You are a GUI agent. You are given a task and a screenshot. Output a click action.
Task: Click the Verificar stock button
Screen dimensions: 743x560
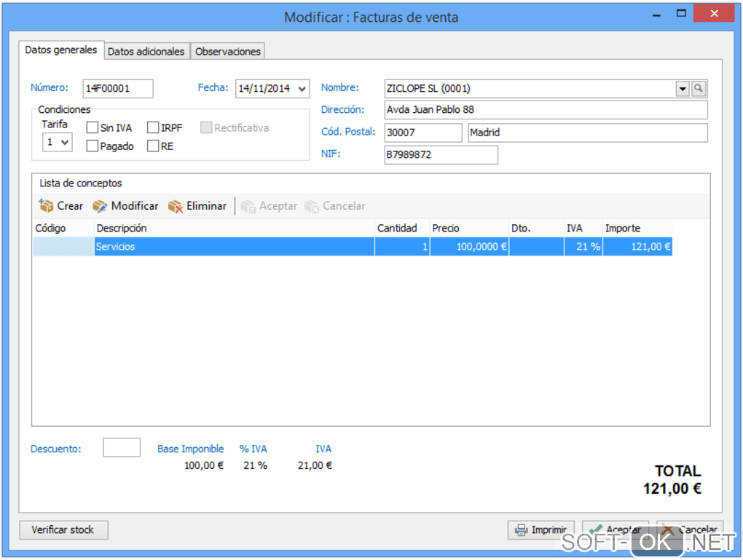coord(63,529)
